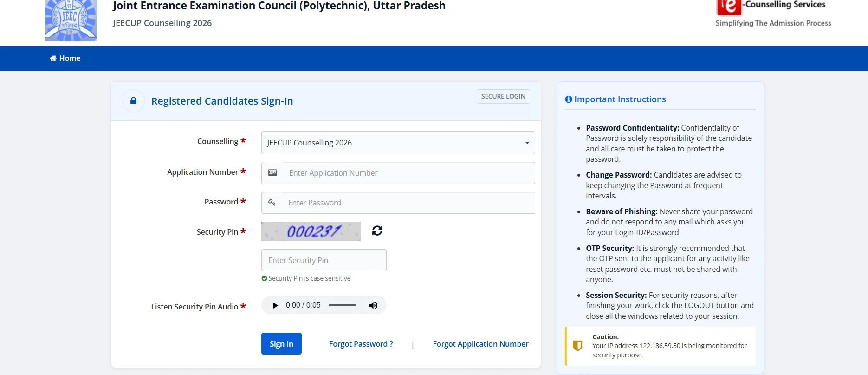This screenshot has width=868, height=375.
Task: Click the captcha image showing 000237
Action: pyautogui.click(x=311, y=231)
